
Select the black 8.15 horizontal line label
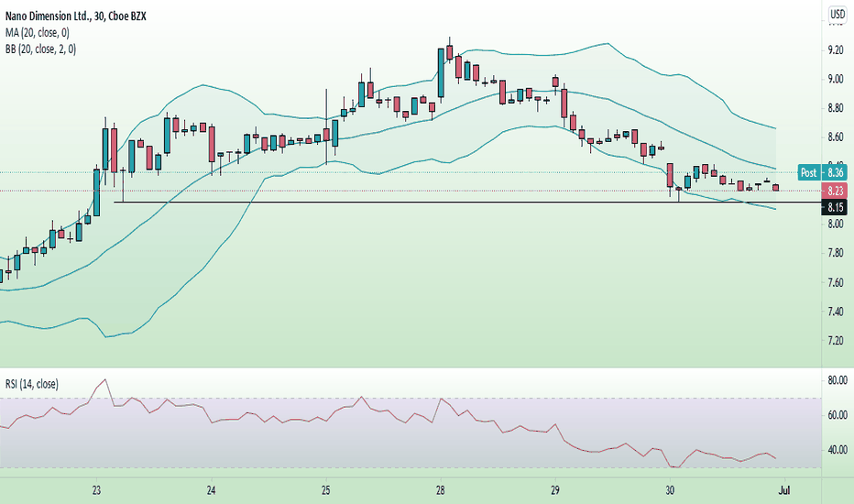point(835,207)
